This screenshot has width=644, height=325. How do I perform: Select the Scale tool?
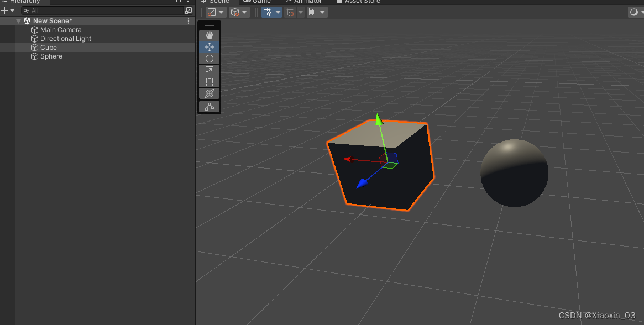click(x=209, y=70)
